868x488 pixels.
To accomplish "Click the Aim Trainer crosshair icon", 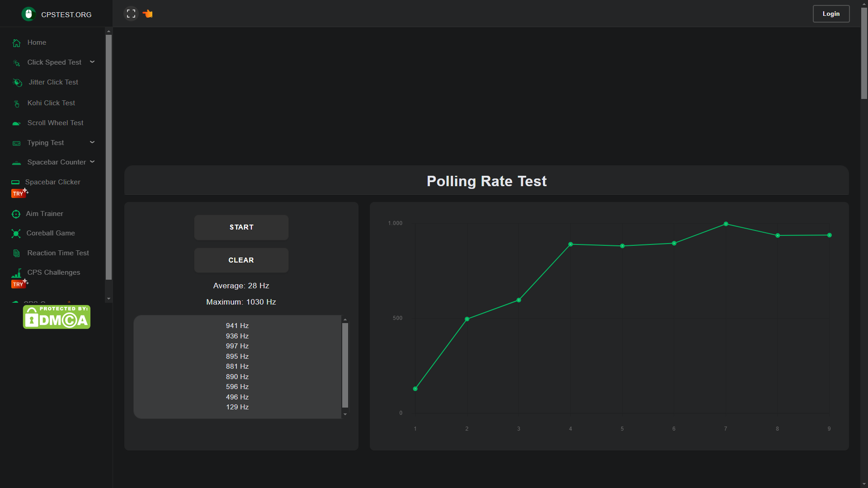I will 16,214.
